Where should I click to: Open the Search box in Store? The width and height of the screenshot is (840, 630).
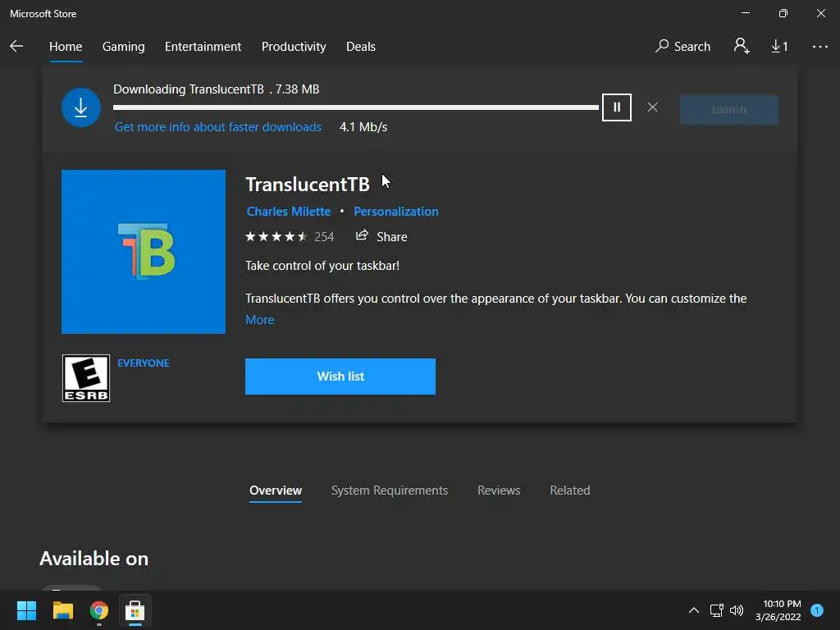tap(683, 46)
